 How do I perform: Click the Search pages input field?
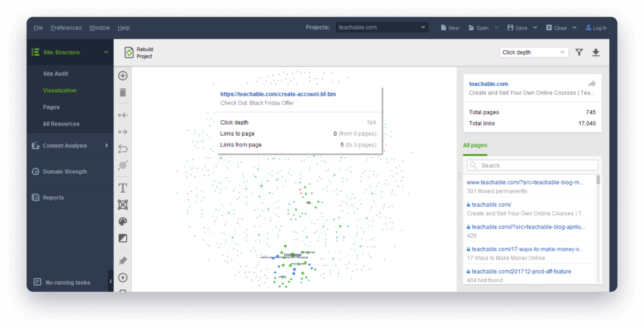532,165
